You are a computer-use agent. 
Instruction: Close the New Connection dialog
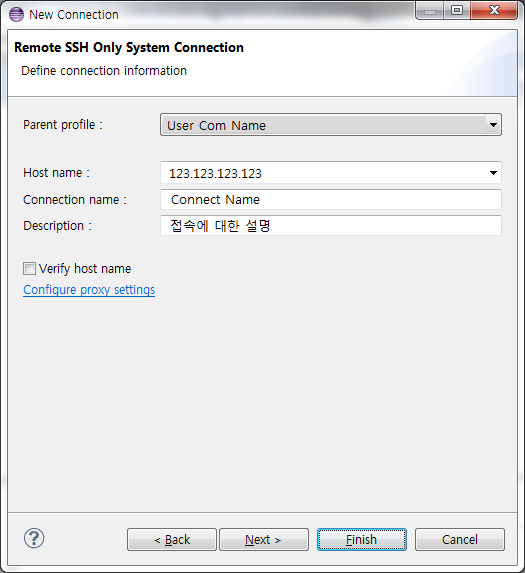[494, 11]
